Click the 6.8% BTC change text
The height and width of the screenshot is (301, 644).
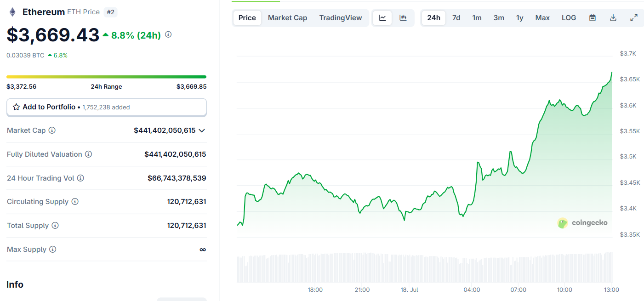pyautogui.click(x=60, y=55)
